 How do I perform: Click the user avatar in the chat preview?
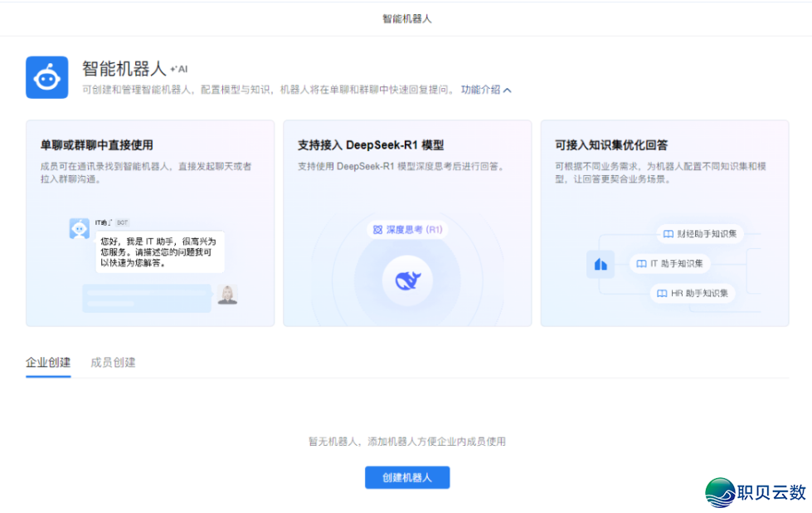tap(226, 296)
